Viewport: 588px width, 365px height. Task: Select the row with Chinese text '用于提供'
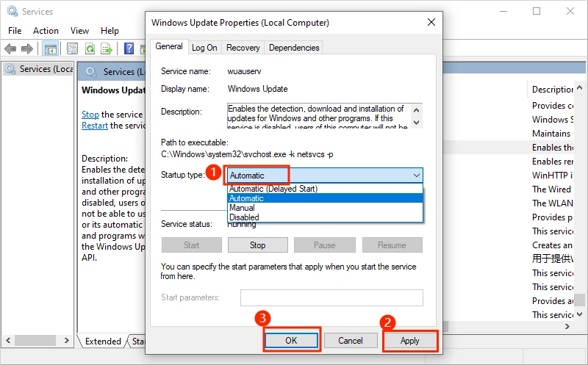(x=552, y=259)
